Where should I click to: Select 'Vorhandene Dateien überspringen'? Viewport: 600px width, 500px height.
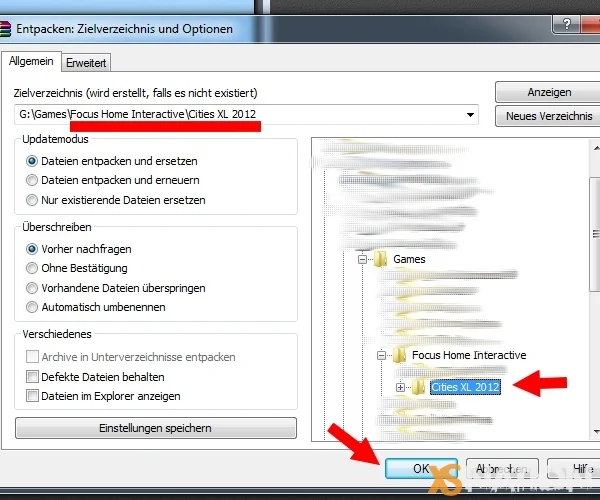[32, 288]
